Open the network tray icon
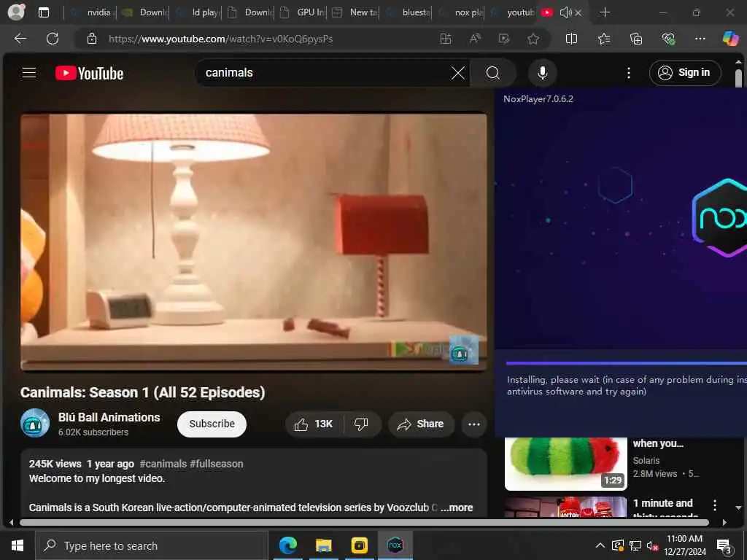The image size is (747, 560). click(635, 545)
